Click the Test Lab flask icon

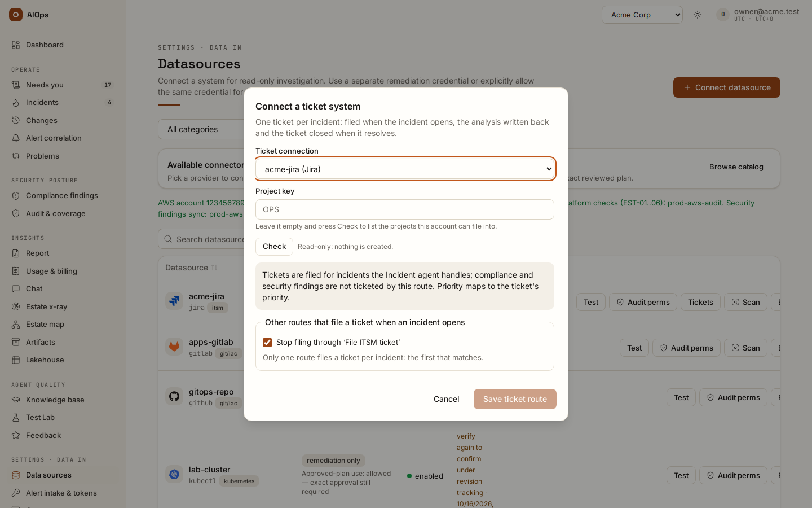pos(16,417)
